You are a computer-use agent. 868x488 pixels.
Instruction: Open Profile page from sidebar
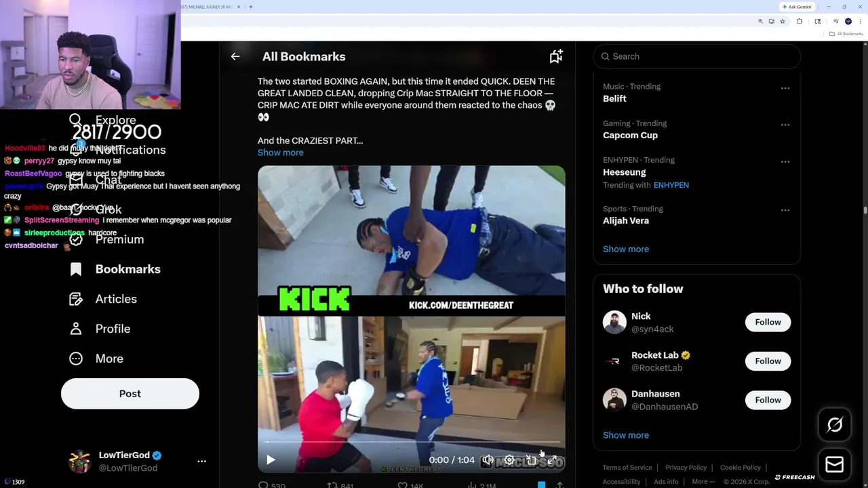100,329
